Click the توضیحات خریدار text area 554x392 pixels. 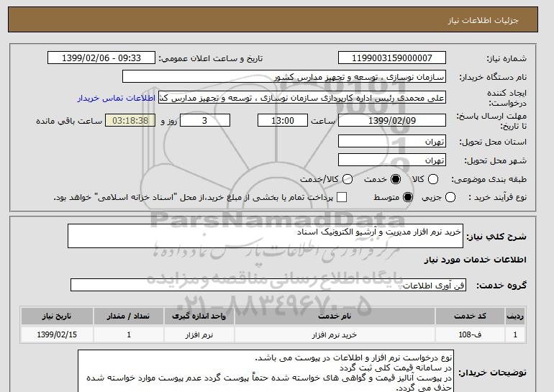click(265, 371)
